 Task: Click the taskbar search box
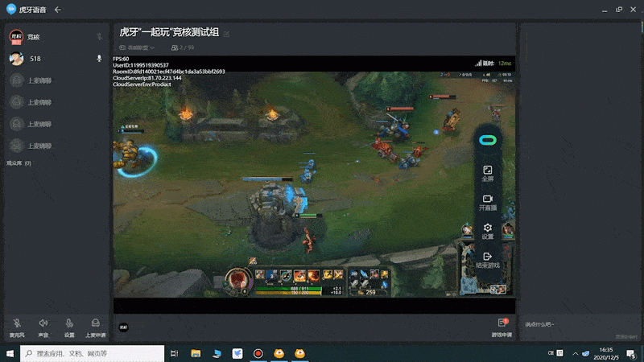pyautogui.click(x=92, y=353)
